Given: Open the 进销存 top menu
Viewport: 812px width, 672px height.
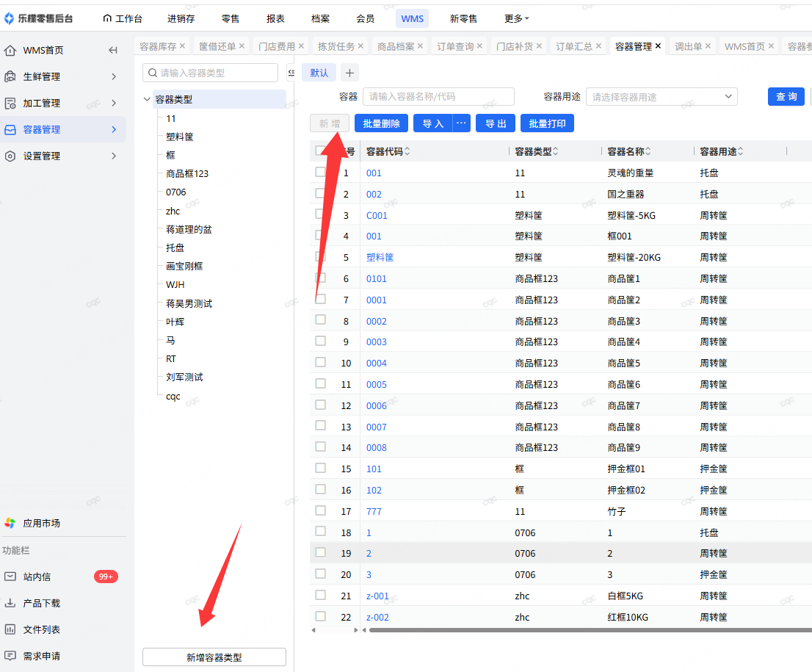Looking at the screenshot, I should (x=181, y=18).
